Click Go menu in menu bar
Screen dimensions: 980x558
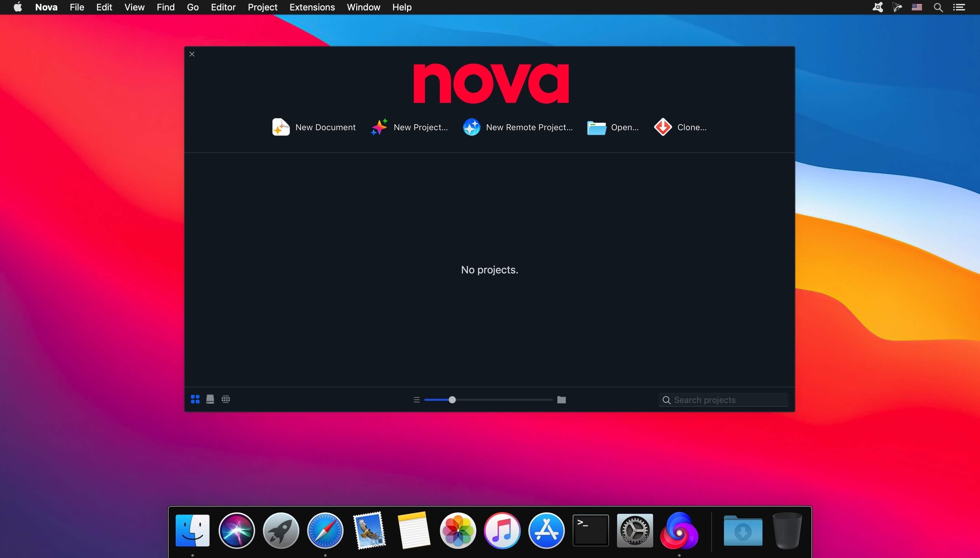pos(193,7)
